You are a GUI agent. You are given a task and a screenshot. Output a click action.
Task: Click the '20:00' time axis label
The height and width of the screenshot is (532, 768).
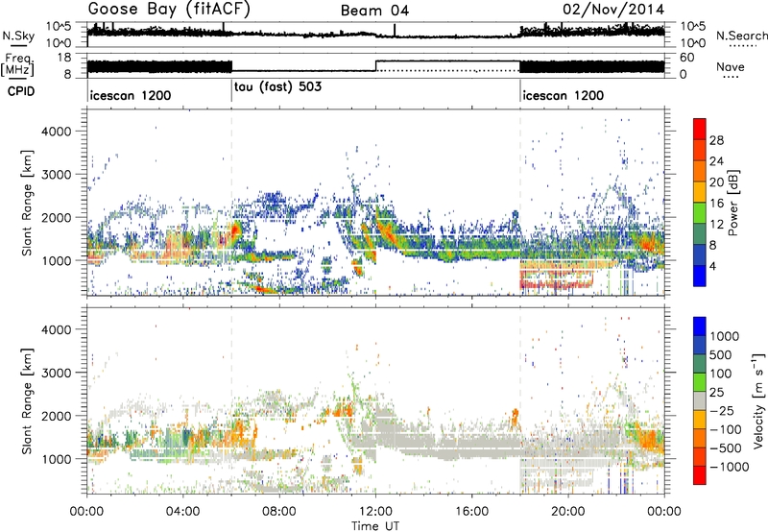pos(568,512)
